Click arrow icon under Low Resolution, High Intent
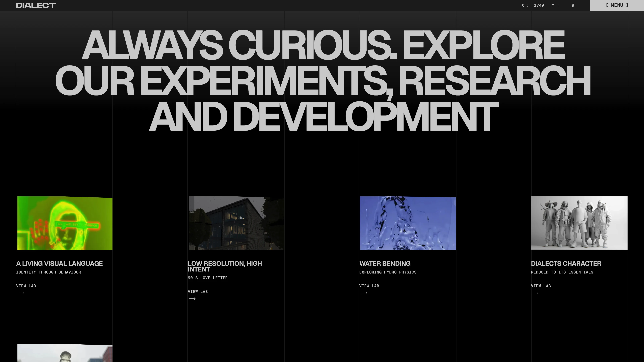644x362 pixels. tap(192, 298)
